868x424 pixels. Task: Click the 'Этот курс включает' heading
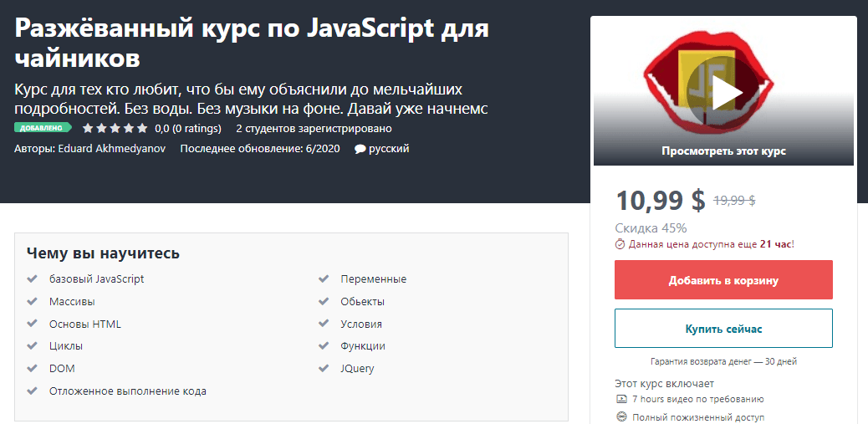(664, 383)
